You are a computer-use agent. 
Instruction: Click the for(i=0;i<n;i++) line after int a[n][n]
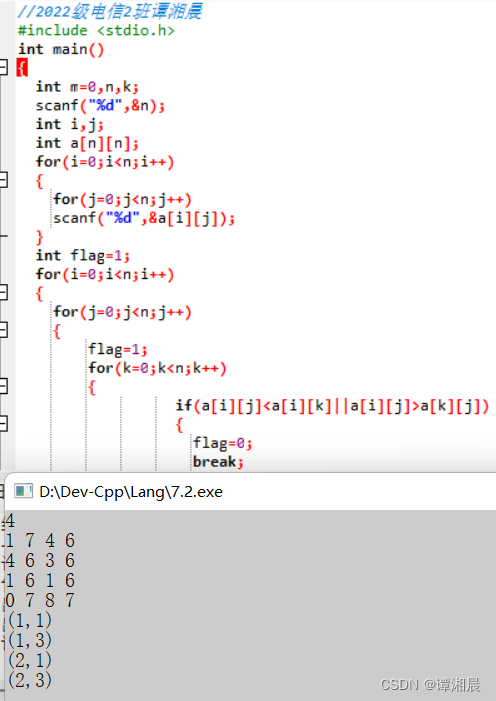point(105,162)
